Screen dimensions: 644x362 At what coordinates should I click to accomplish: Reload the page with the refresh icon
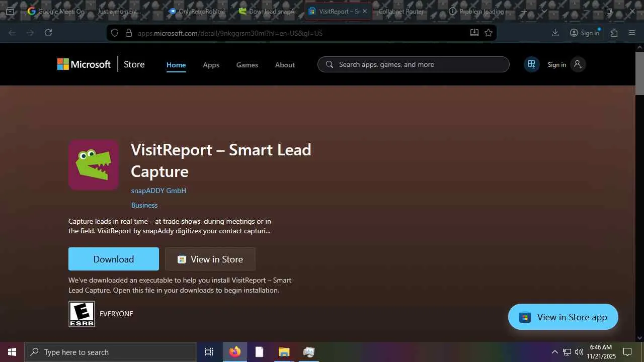pos(48,33)
